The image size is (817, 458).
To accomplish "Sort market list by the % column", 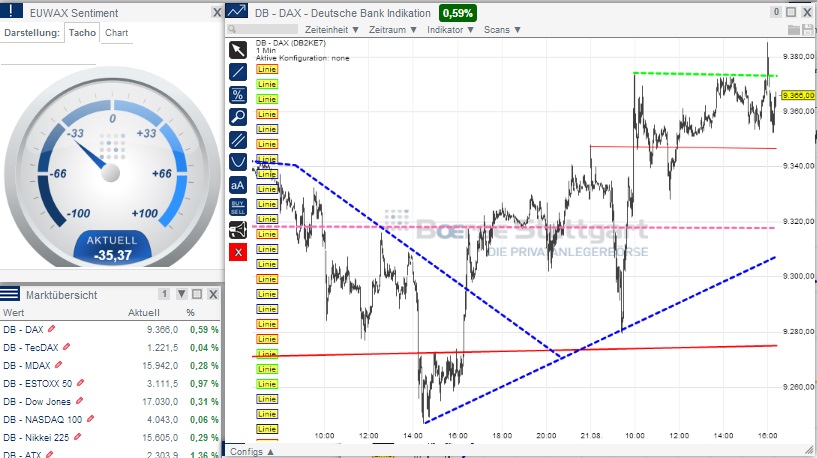I will (x=191, y=313).
